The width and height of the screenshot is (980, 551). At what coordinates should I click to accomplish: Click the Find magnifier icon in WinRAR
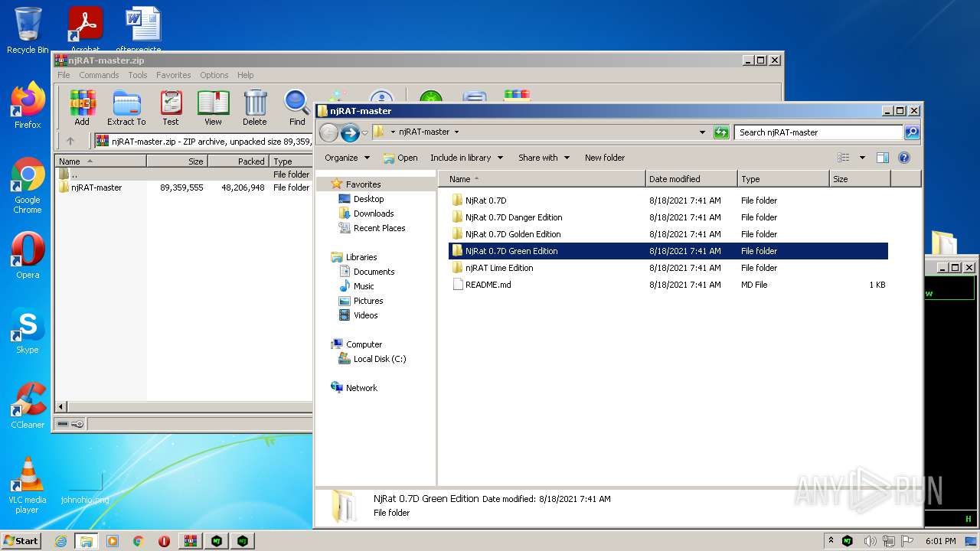297,108
